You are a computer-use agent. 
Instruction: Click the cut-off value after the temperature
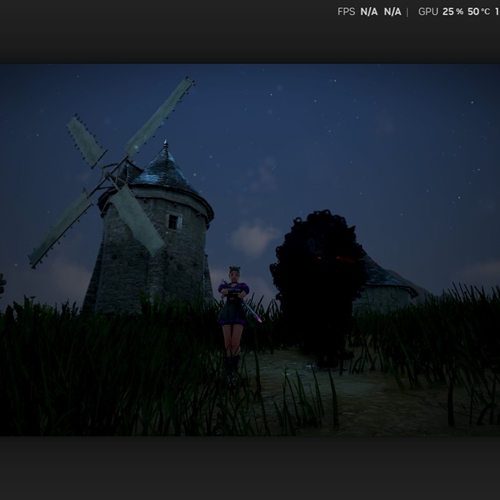[497, 12]
